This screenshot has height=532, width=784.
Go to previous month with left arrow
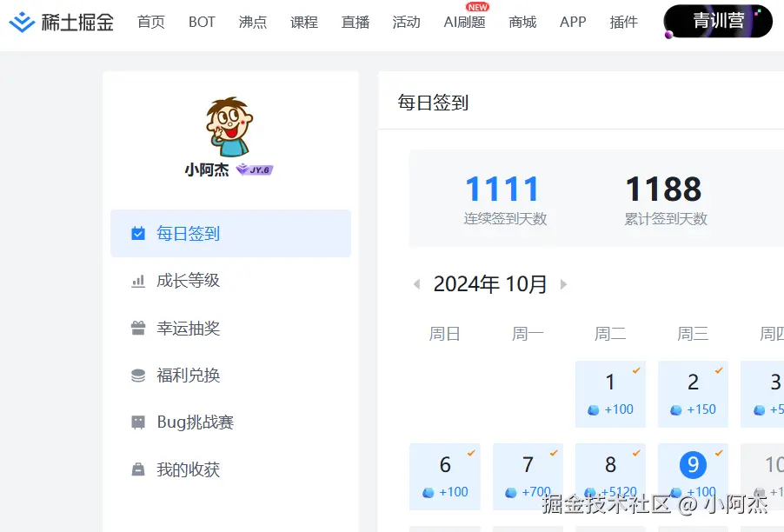(x=418, y=284)
